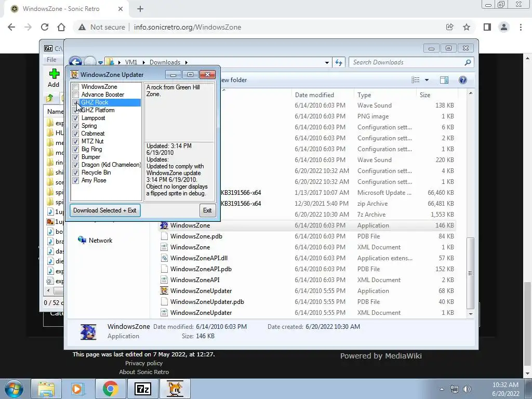Image resolution: width=532 pixels, height=399 pixels.
Task: Uncheck the Spring checkbox
Action: (76, 126)
